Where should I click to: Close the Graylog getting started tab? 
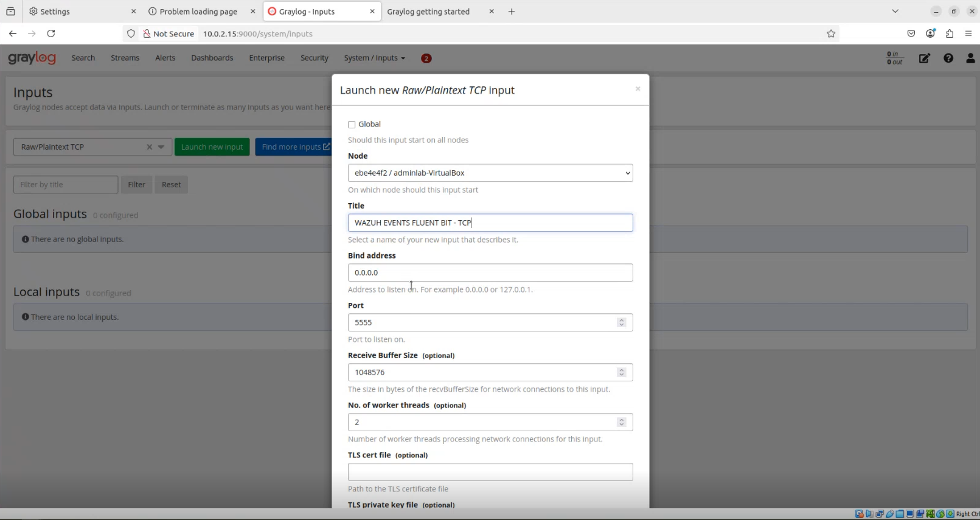pyautogui.click(x=492, y=12)
